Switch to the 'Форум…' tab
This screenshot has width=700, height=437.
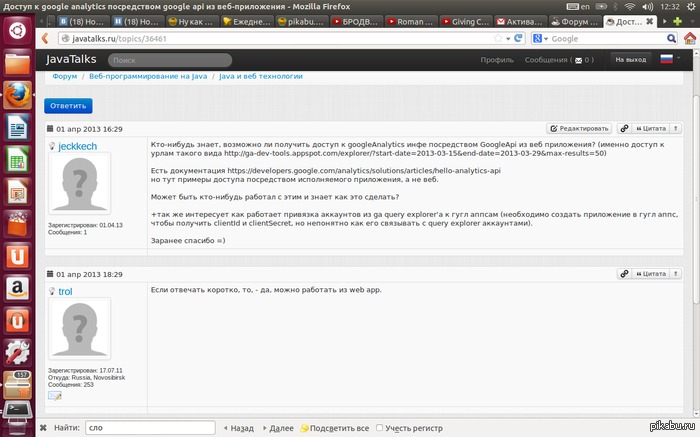(575, 21)
